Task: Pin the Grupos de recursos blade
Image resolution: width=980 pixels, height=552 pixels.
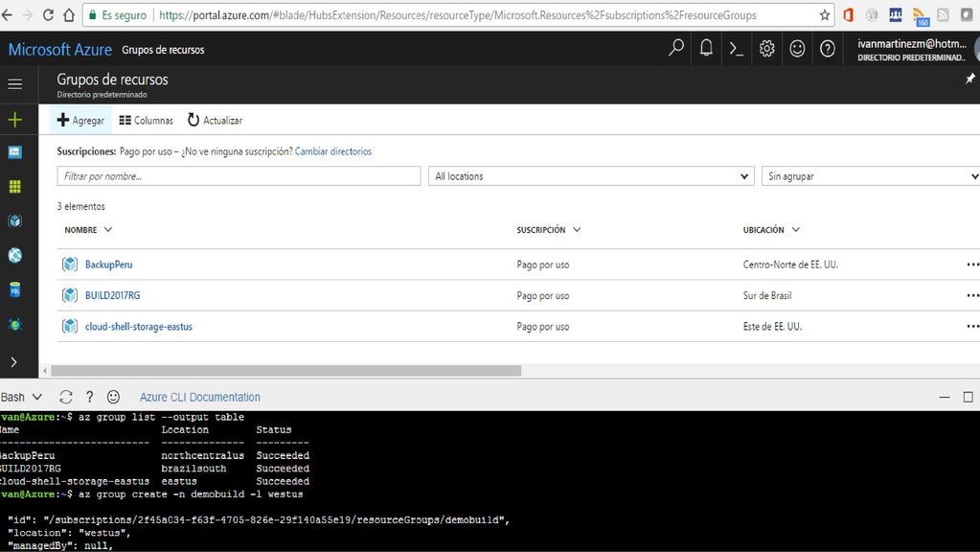Action: (x=969, y=79)
